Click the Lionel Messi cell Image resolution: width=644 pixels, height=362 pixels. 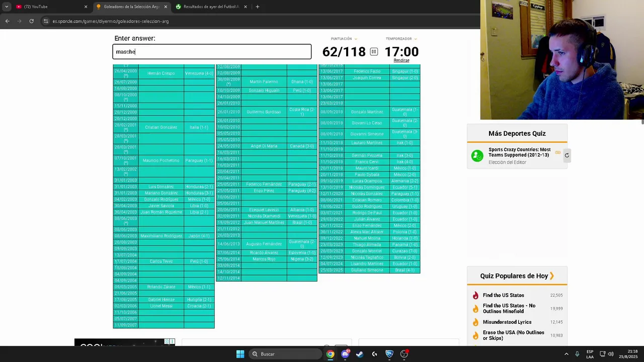161,306
